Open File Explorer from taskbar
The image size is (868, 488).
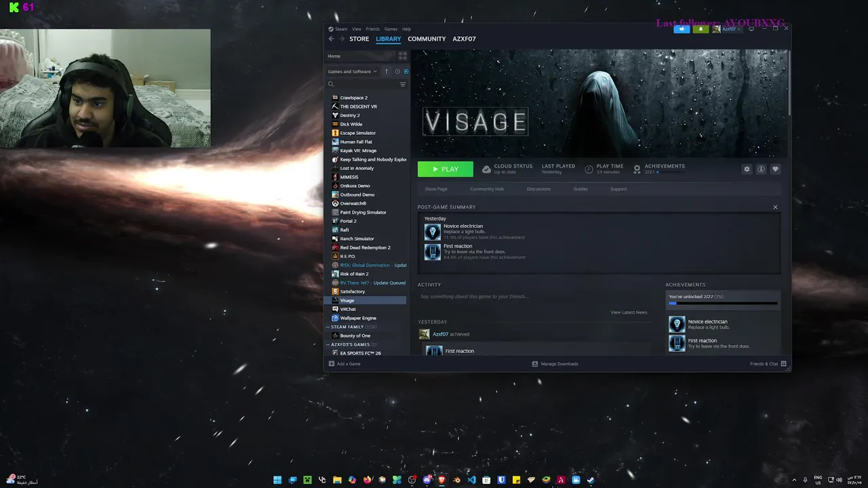point(337,480)
